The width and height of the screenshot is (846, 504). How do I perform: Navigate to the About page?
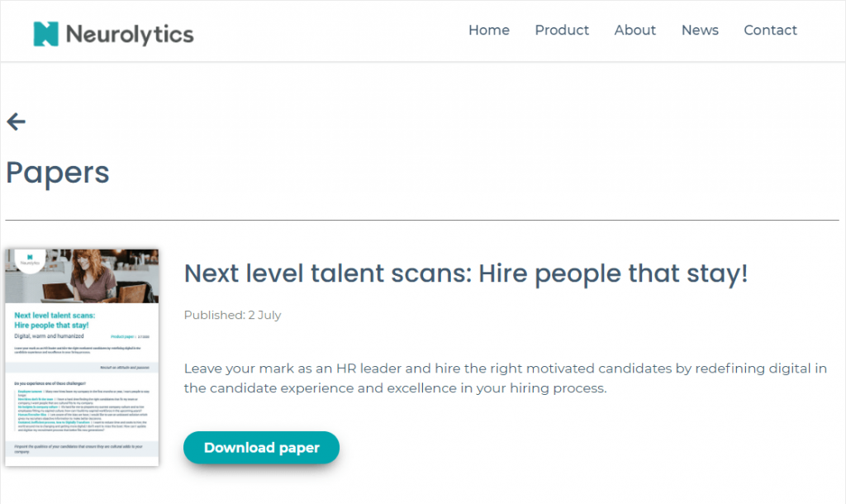(634, 31)
